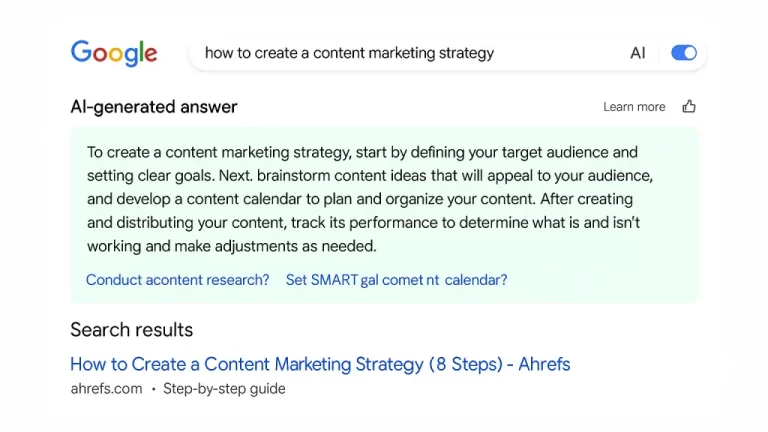Turn off the AI toggle switch
This screenshot has width=768, height=432.
(x=684, y=53)
